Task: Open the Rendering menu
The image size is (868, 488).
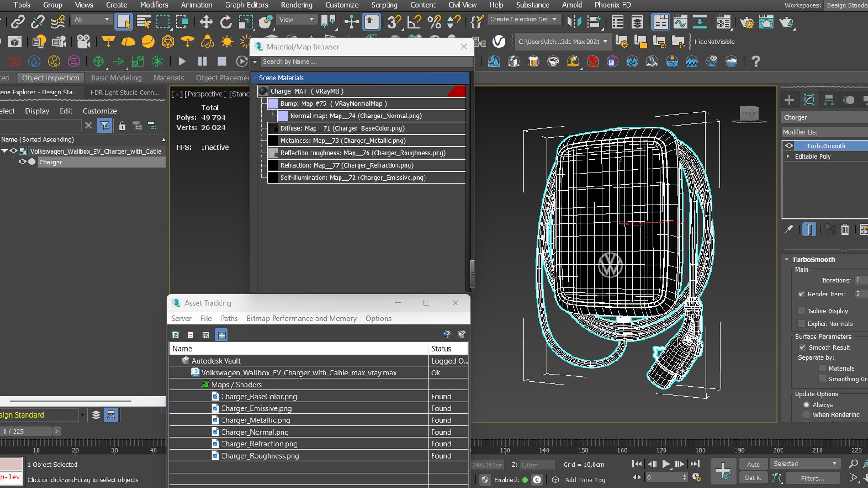Action: (296, 5)
